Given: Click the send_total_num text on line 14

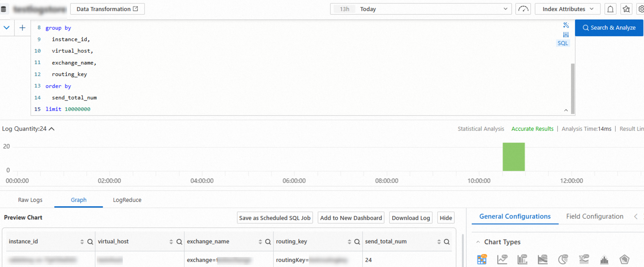Looking at the screenshot, I should click(74, 98).
